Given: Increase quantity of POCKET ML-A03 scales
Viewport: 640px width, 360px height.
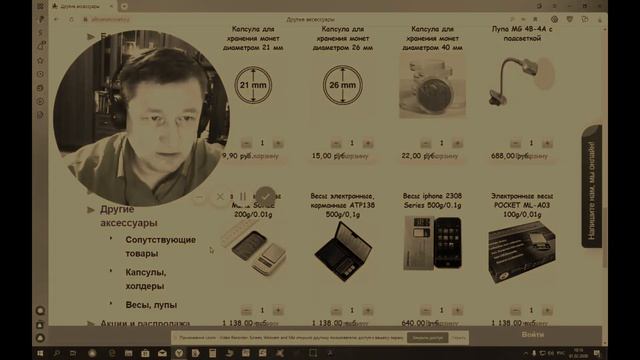Looking at the screenshot, I should coord(547,311).
